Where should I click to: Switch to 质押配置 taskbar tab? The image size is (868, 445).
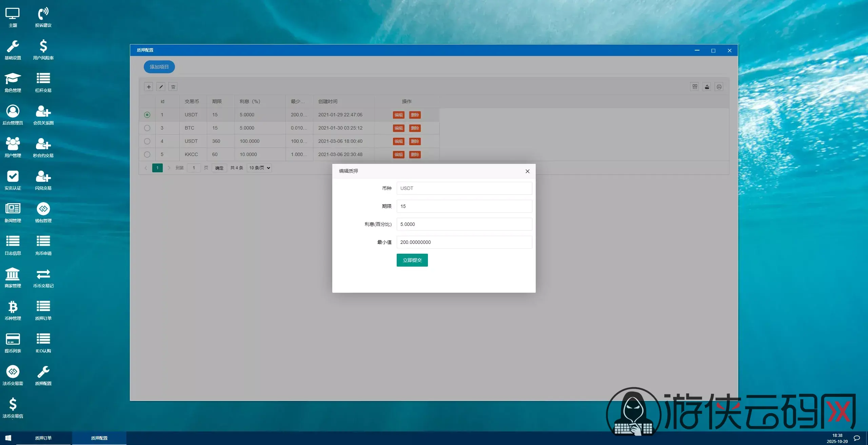click(99, 438)
